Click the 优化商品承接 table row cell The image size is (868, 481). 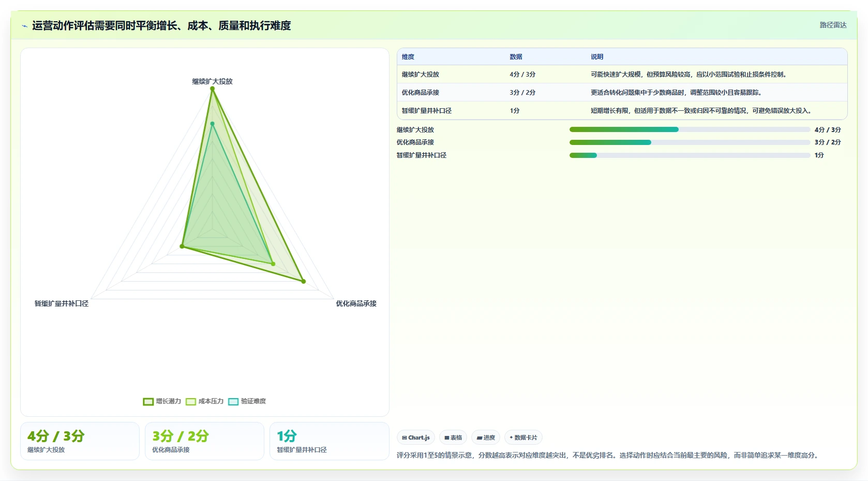pyautogui.click(x=421, y=93)
